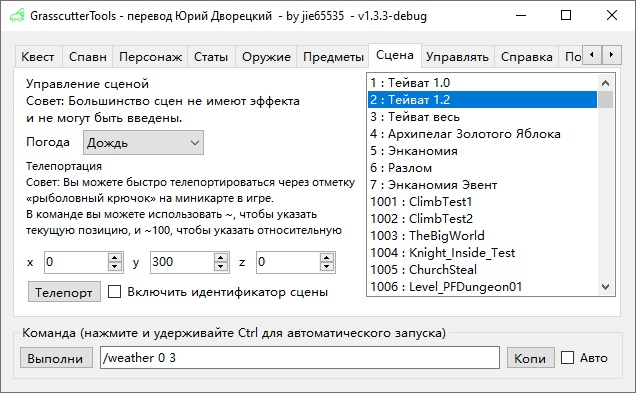
Task: Select scene 1001 : ClimbTest1
Action: pyautogui.click(x=482, y=202)
